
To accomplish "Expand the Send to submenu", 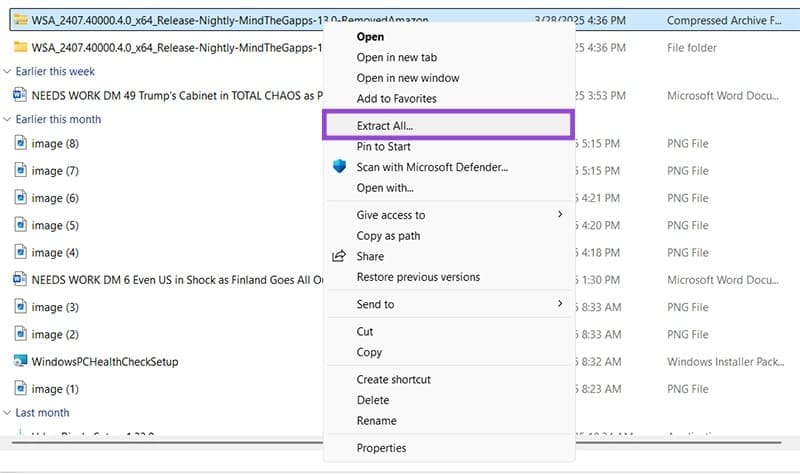I will pyautogui.click(x=559, y=303).
